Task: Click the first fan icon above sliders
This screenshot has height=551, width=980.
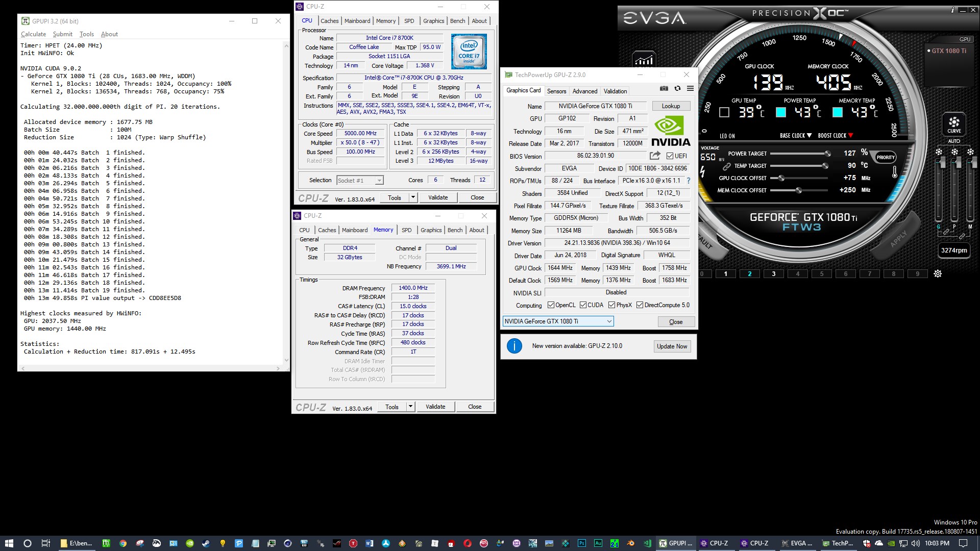Action: click(x=939, y=152)
